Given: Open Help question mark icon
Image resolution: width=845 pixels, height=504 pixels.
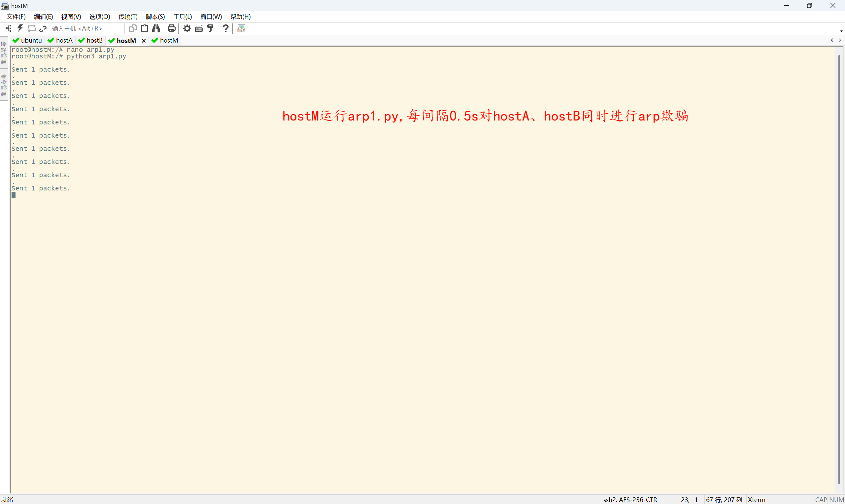Looking at the screenshot, I should point(225,28).
